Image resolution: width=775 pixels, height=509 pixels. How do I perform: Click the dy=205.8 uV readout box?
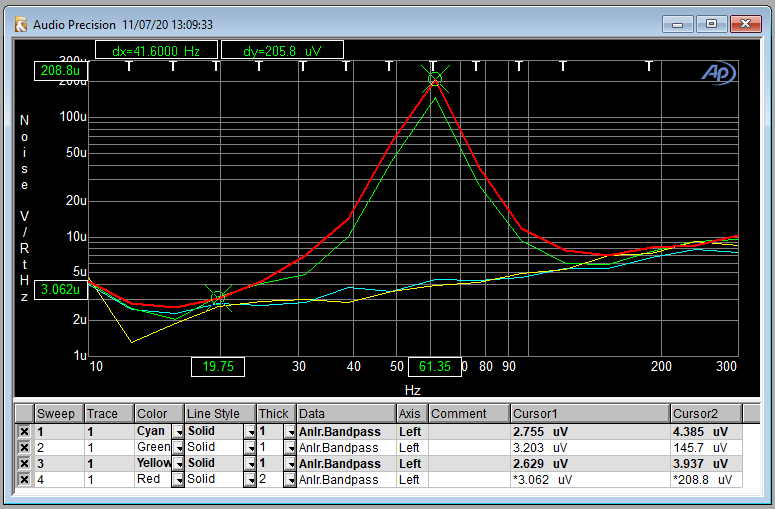(x=282, y=50)
